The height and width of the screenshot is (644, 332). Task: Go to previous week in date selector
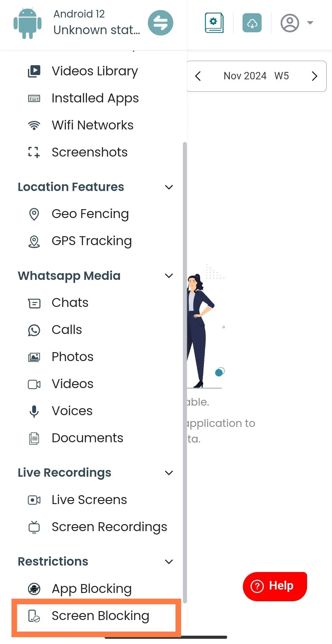(x=198, y=76)
